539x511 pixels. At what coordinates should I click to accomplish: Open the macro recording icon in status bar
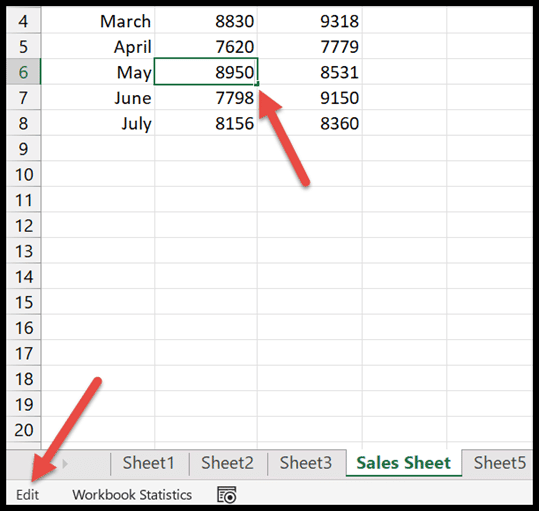click(x=227, y=495)
